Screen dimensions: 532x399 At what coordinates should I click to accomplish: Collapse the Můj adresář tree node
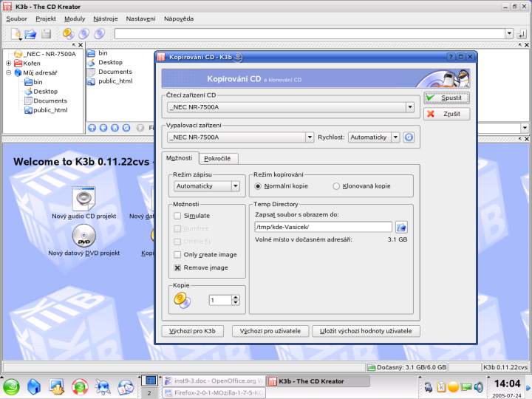point(8,72)
